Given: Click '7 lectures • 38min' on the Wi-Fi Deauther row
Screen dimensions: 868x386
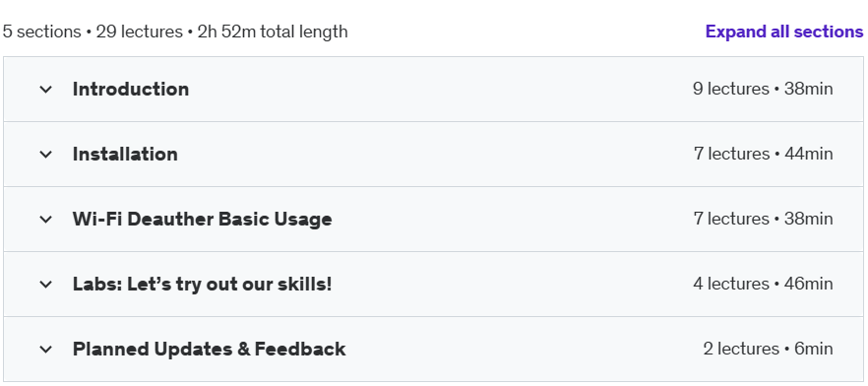Looking at the screenshot, I should (x=764, y=219).
